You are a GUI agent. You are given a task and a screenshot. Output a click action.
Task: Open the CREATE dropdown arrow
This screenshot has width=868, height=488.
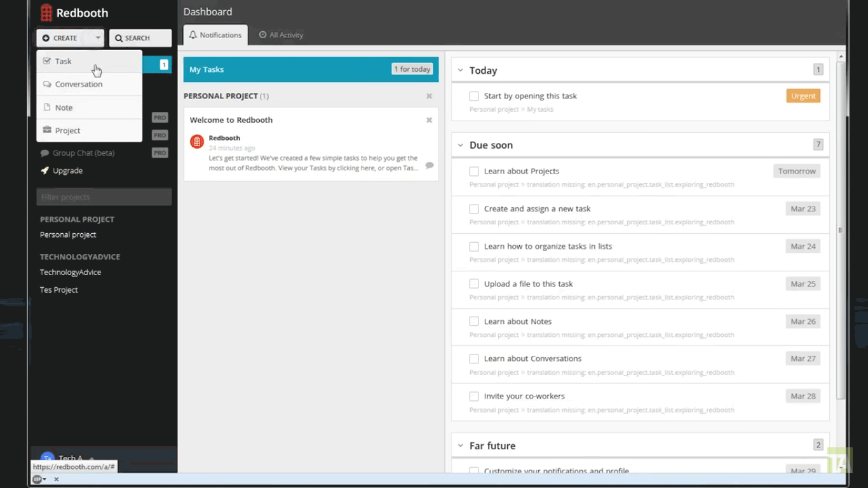(x=98, y=38)
